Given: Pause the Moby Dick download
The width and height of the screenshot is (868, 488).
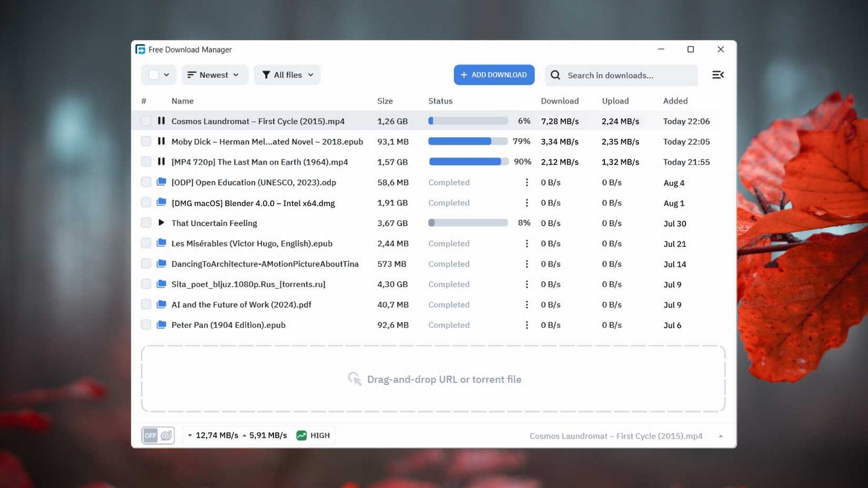Looking at the screenshot, I should (161, 141).
